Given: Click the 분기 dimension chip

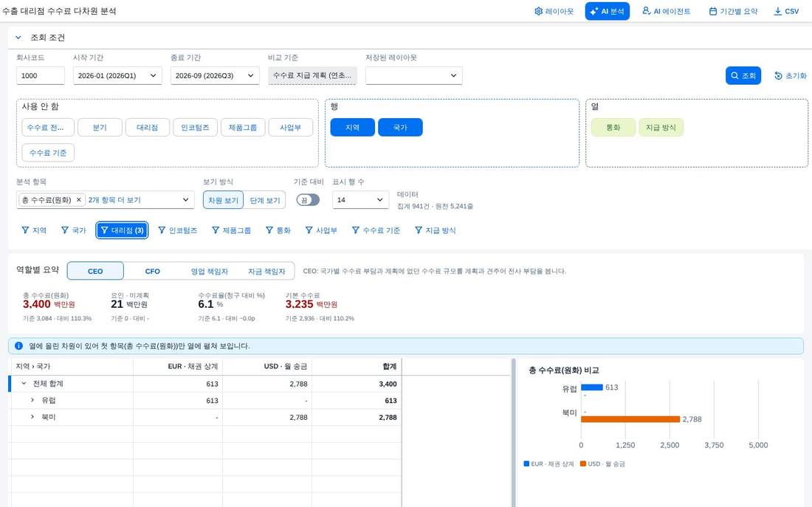Looking at the screenshot, I should click(100, 128).
